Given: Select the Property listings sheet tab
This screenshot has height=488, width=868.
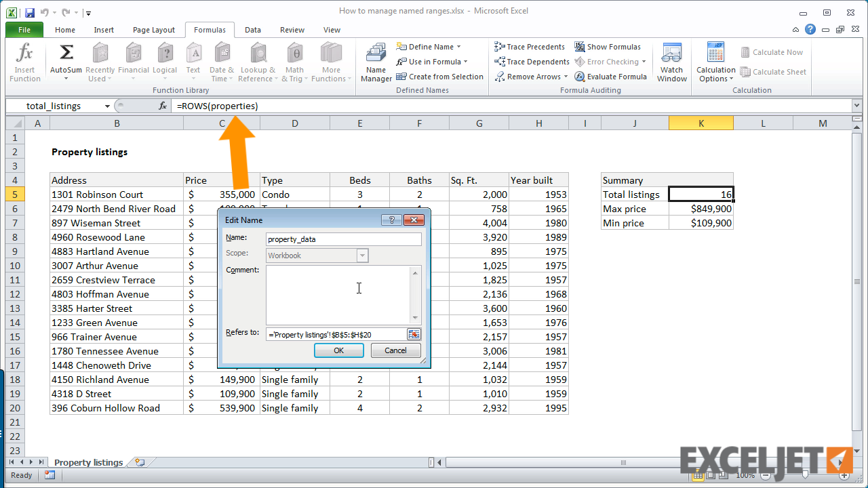Looking at the screenshot, I should [x=89, y=462].
